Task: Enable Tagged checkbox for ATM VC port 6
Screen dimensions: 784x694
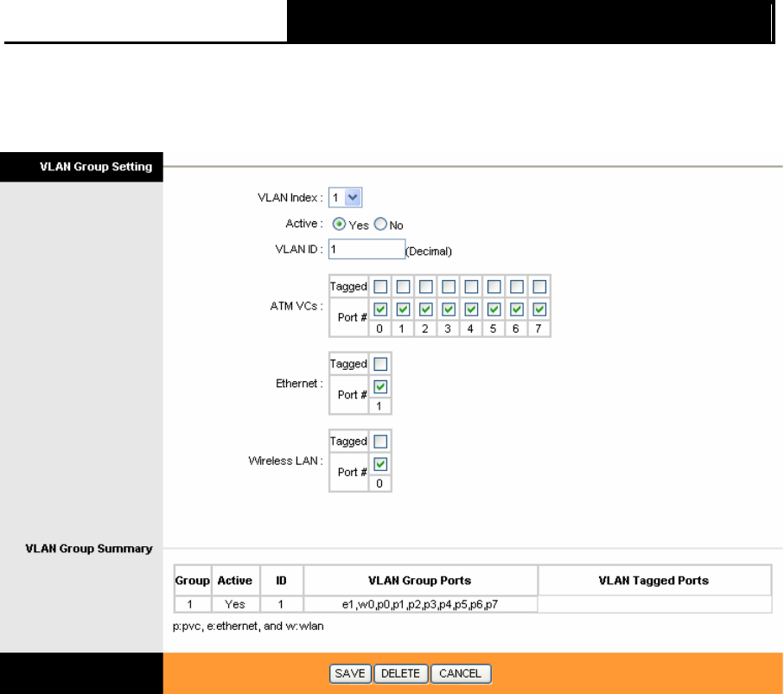Action: click(517, 286)
